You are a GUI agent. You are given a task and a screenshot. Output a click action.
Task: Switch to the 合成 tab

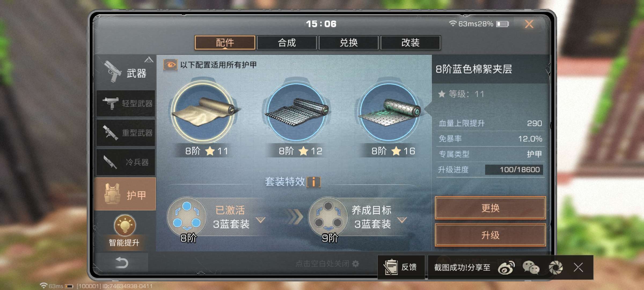[287, 43]
